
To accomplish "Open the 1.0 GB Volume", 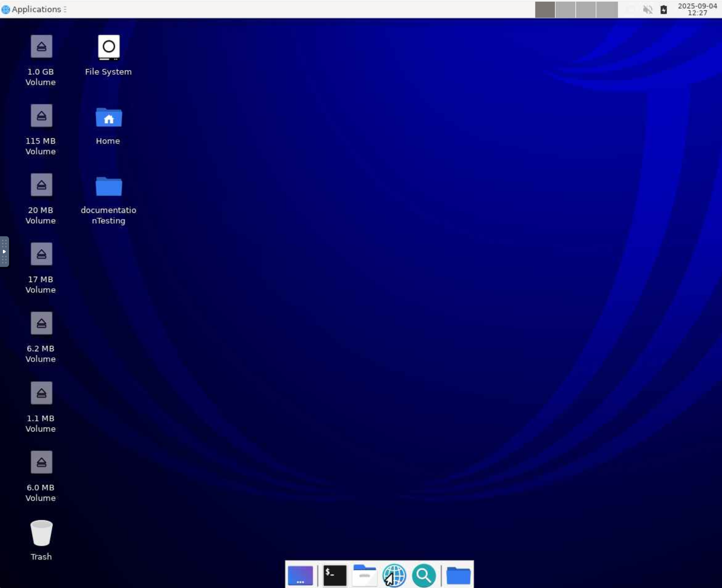I will [x=41, y=47].
